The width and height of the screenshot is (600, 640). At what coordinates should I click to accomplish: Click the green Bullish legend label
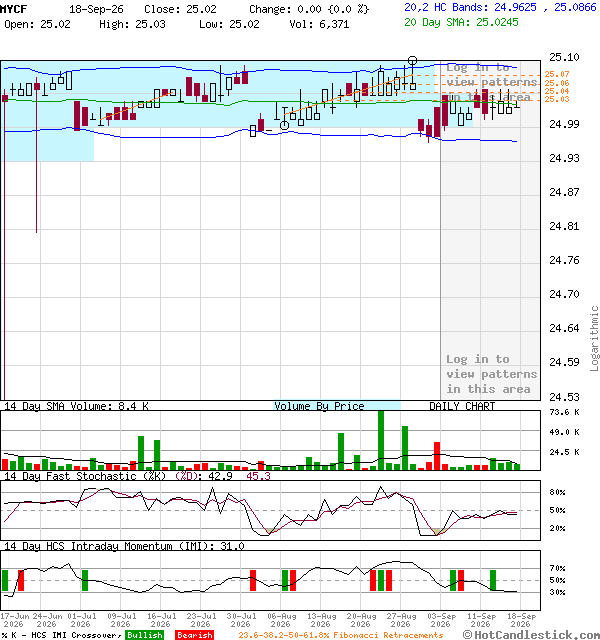point(144,635)
